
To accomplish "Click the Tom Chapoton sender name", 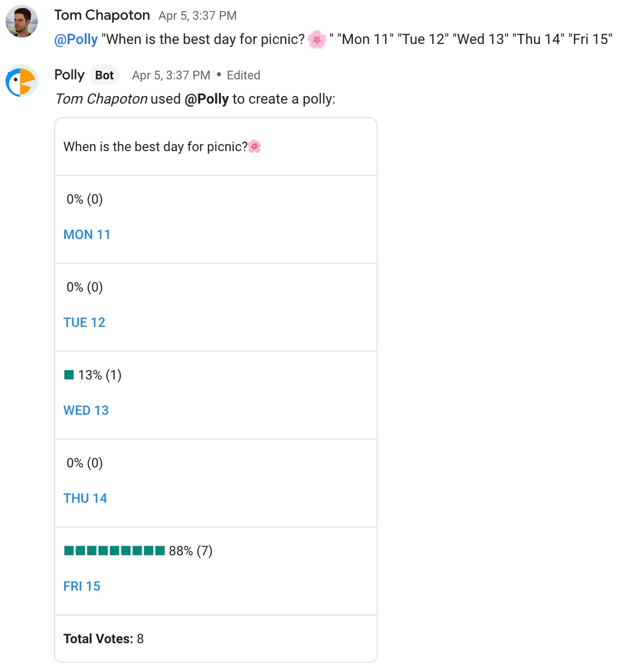I will 102,15.
